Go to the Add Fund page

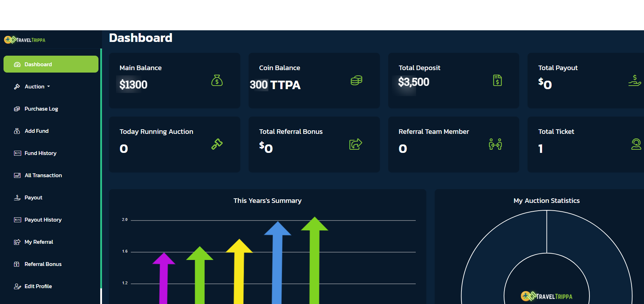click(x=37, y=131)
